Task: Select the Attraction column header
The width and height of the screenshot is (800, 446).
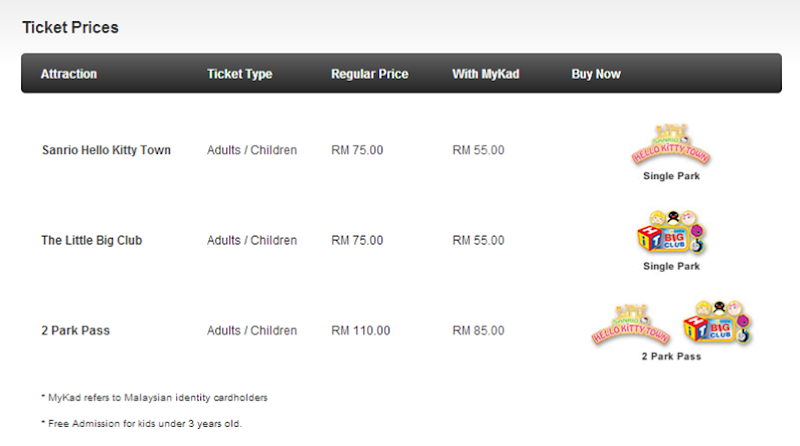Action: pyautogui.click(x=69, y=74)
